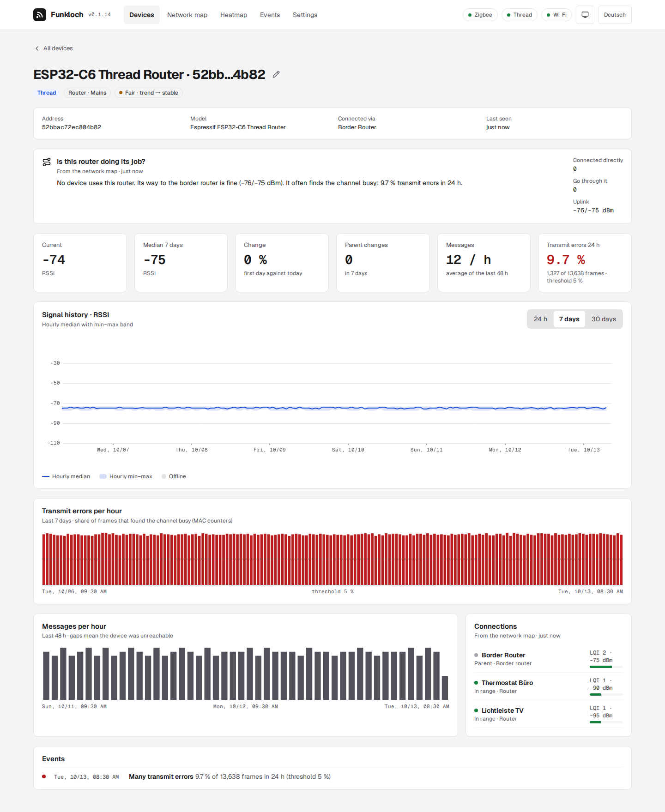Screen dimensions: 665x812
Task: Toggle the Wi-Fi network filter
Action: point(556,15)
